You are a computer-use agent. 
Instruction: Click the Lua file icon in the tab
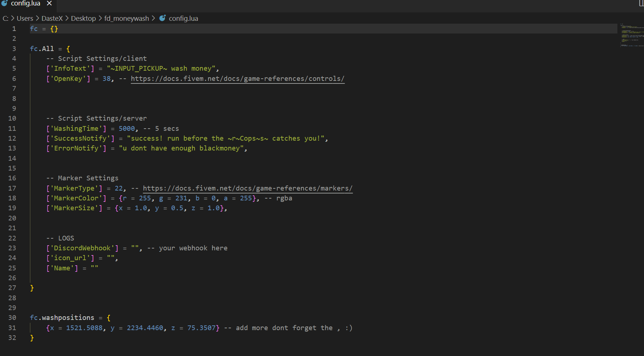click(x=4, y=3)
